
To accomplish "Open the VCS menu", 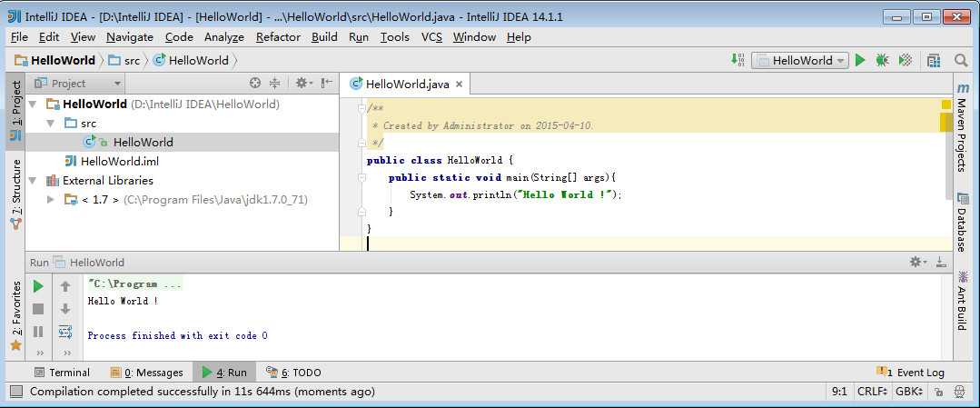I will tap(431, 37).
